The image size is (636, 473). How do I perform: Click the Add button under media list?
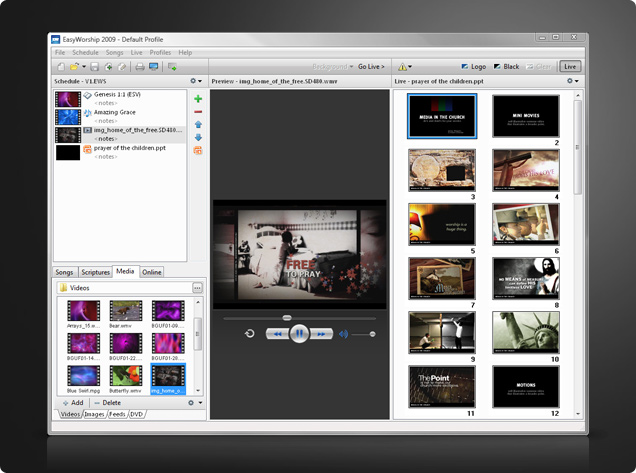(x=72, y=402)
